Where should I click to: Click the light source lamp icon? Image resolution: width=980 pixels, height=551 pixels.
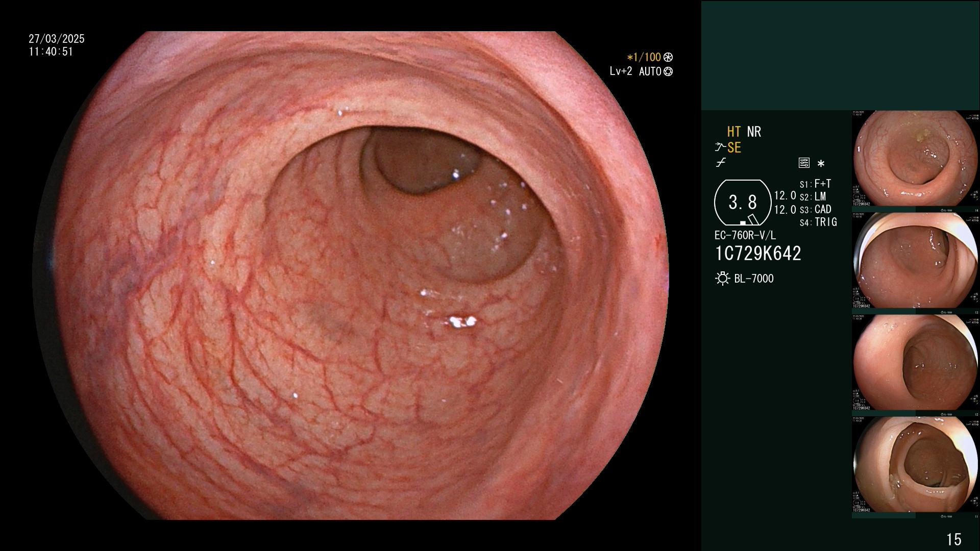(x=722, y=279)
